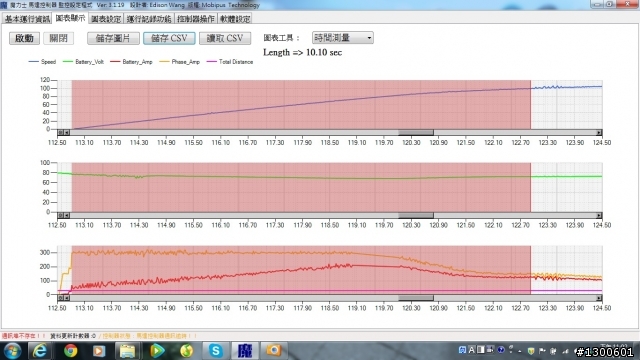Open the 控制器操作 tab
Viewport: 640px width, 360px height.
click(196, 19)
